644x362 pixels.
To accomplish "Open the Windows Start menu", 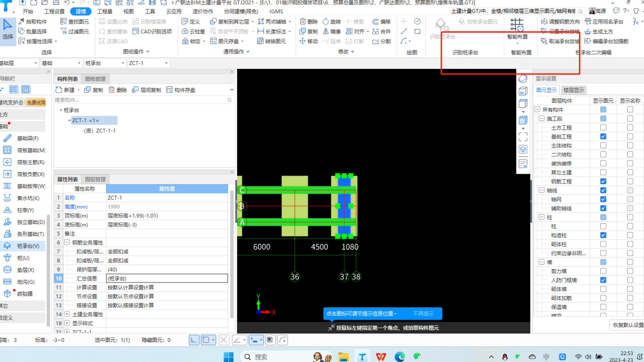I will (228, 357).
